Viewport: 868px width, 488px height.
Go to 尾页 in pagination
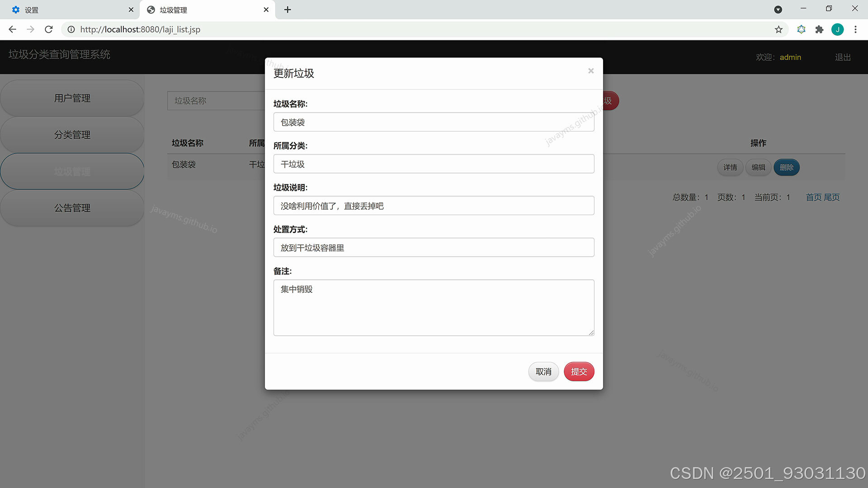tap(831, 197)
